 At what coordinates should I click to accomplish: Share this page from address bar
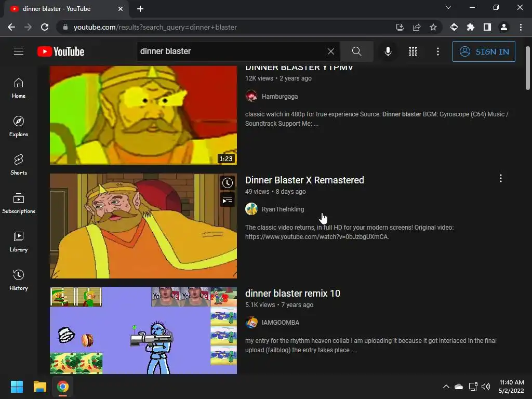click(x=417, y=27)
